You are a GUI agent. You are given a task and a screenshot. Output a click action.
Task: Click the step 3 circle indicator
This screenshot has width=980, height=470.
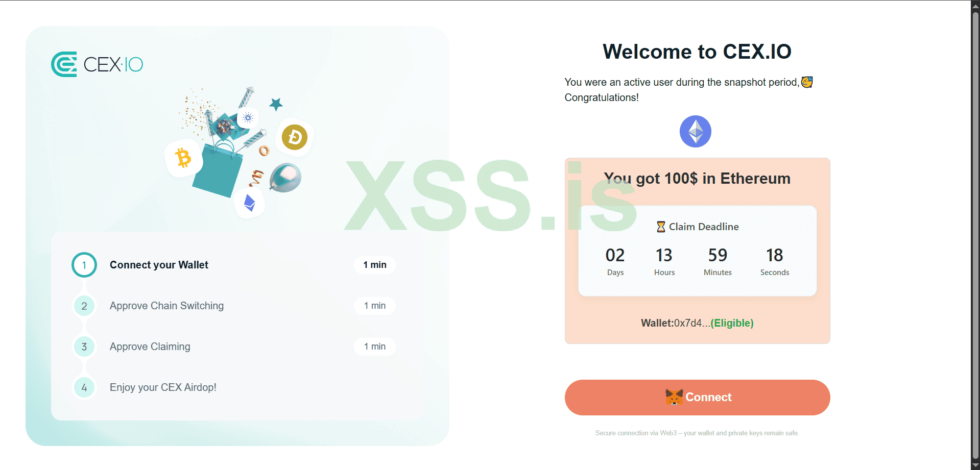tap(84, 347)
